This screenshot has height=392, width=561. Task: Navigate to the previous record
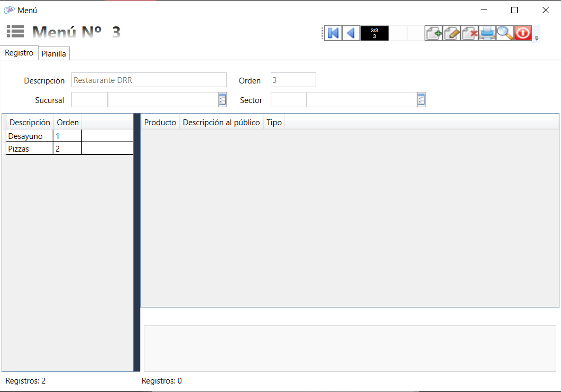coord(351,33)
